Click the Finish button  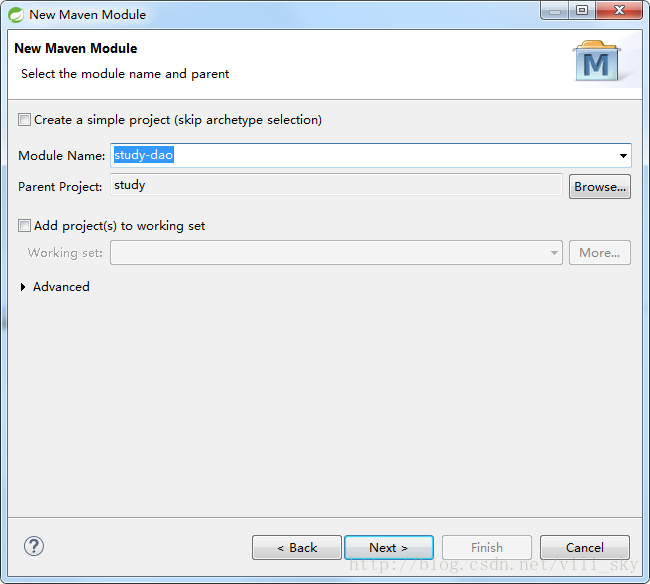[487, 548]
